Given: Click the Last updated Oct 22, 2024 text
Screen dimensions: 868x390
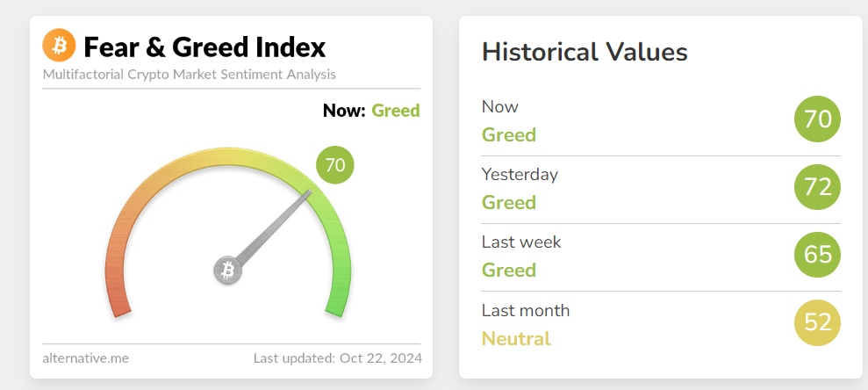Looking at the screenshot, I should 337,357.
